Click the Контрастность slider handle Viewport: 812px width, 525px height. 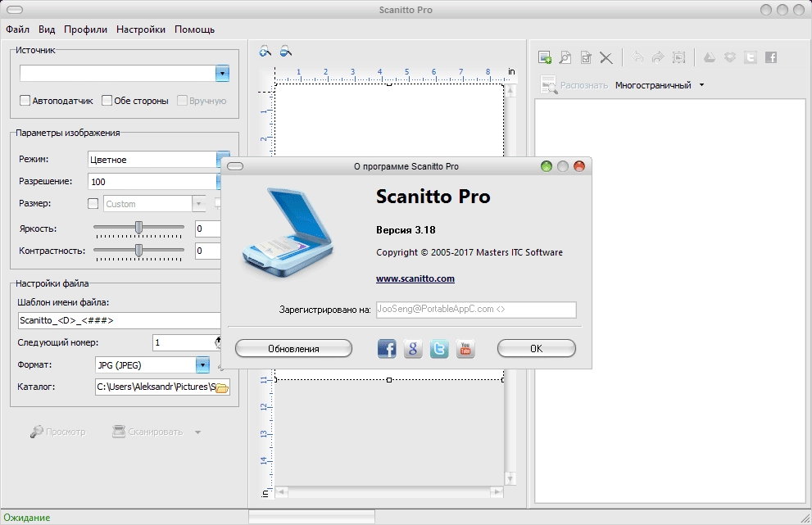[x=138, y=250]
